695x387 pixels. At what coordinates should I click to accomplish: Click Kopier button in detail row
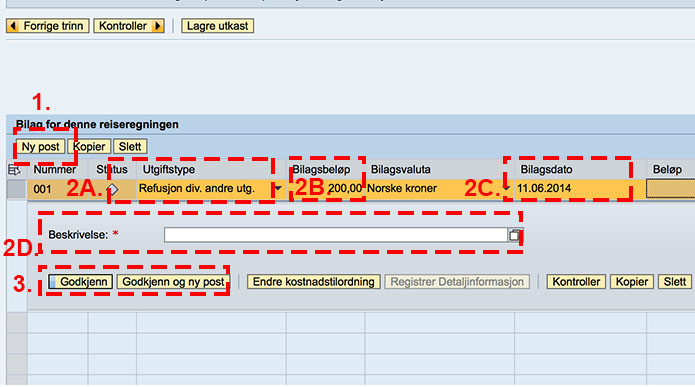coord(632,282)
